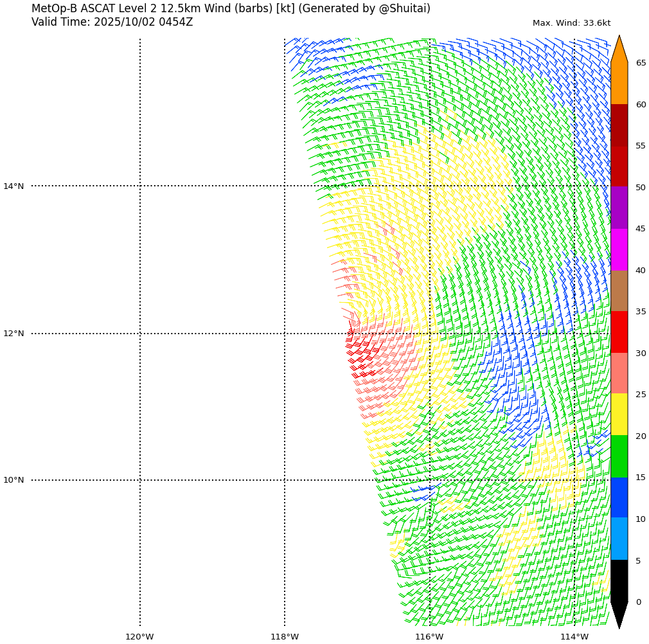Click the 14°N latitude label

coord(13,186)
